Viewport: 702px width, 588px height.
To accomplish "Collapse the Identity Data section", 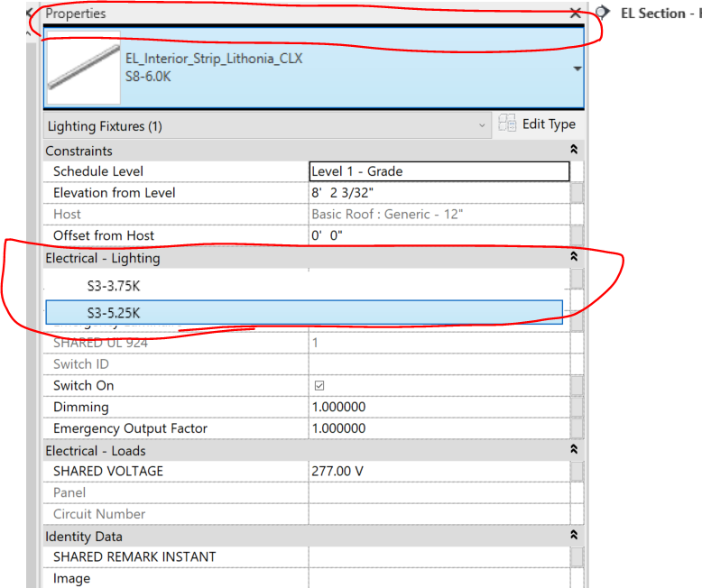I will point(574,535).
